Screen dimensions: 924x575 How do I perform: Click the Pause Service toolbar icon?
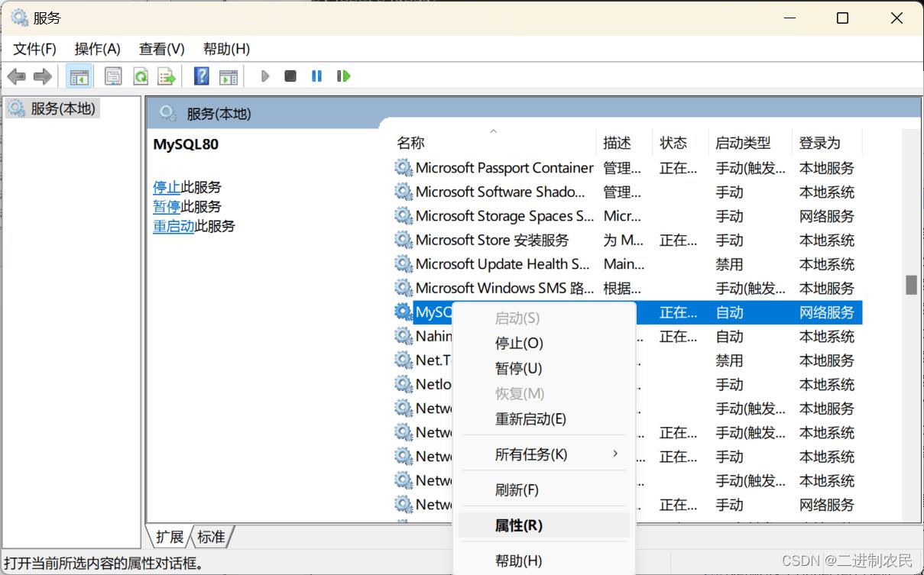click(316, 76)
